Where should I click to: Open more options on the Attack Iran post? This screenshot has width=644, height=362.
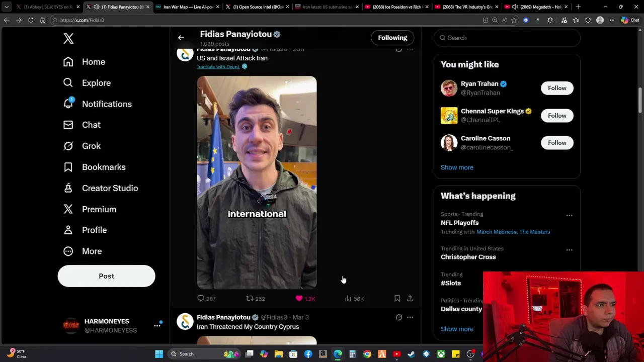pyautogui.click(x=410, y=49)
